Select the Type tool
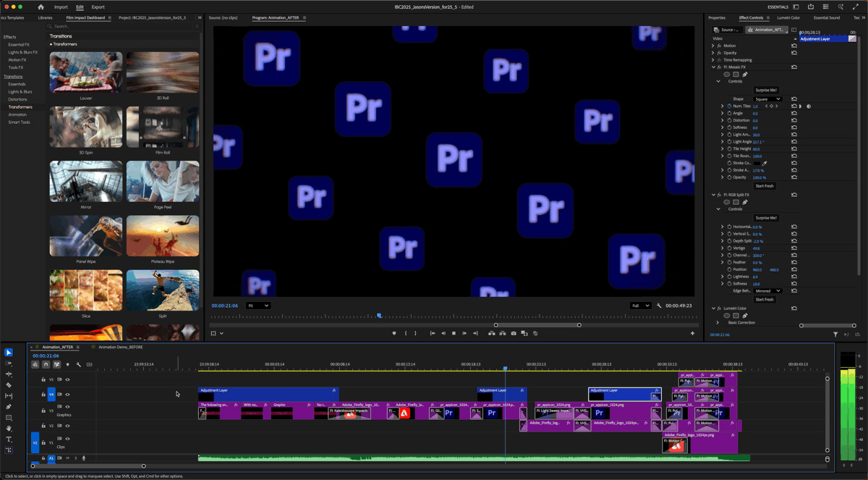 9,439
